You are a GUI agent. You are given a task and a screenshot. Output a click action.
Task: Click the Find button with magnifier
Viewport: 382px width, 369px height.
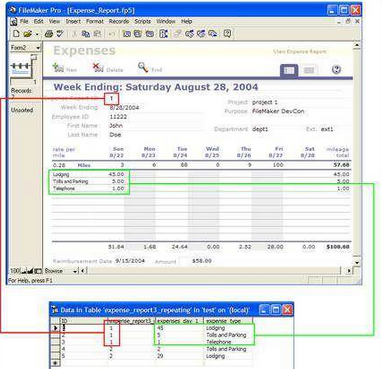point(150,68)
